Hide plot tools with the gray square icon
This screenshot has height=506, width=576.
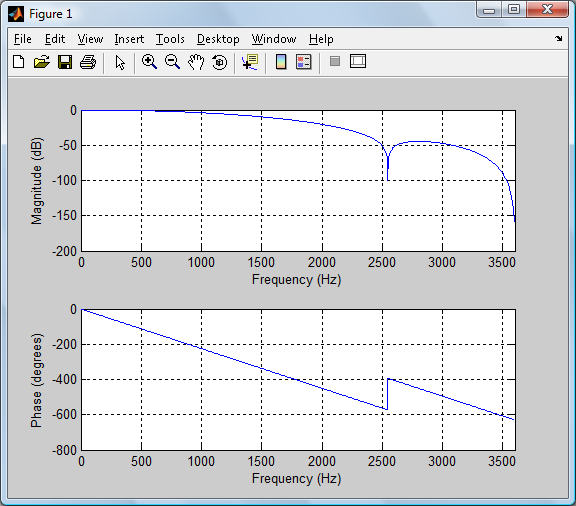click(335, 61)
